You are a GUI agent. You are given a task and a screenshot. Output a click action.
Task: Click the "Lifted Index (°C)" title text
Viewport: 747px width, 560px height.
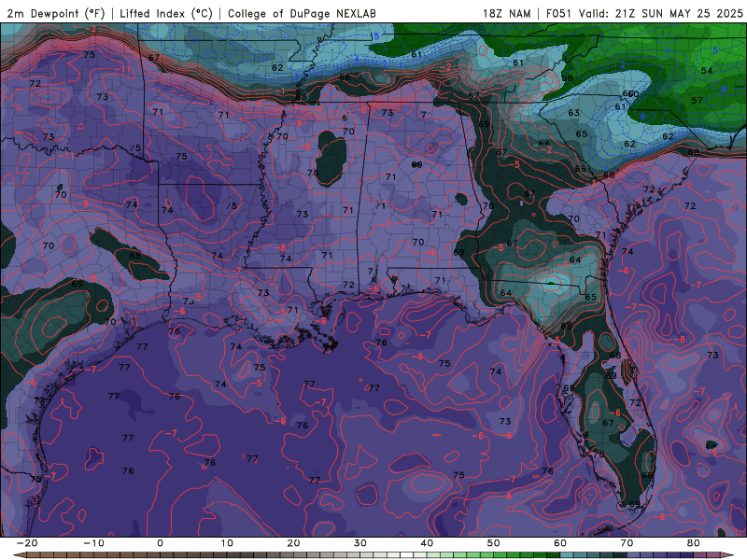[166, 13]
